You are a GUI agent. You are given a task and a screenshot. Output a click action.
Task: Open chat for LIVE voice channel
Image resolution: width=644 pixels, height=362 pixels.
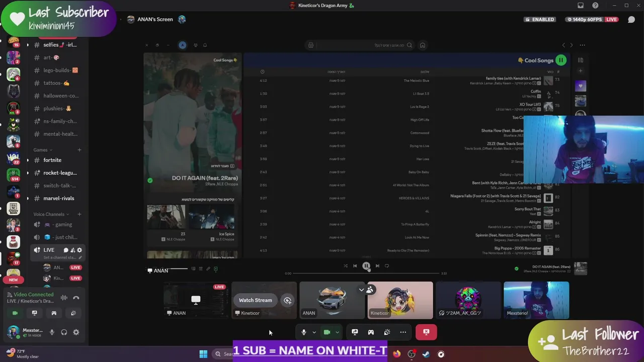66,250
